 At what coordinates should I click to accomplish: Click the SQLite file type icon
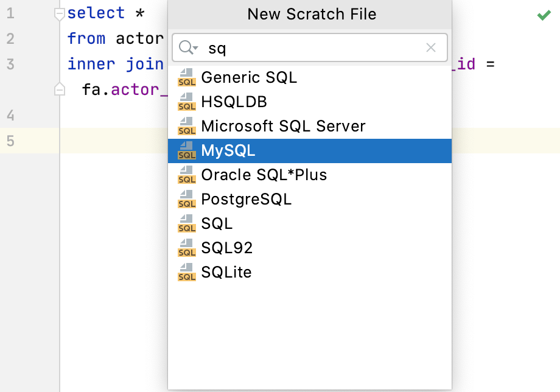pos(186,273)
